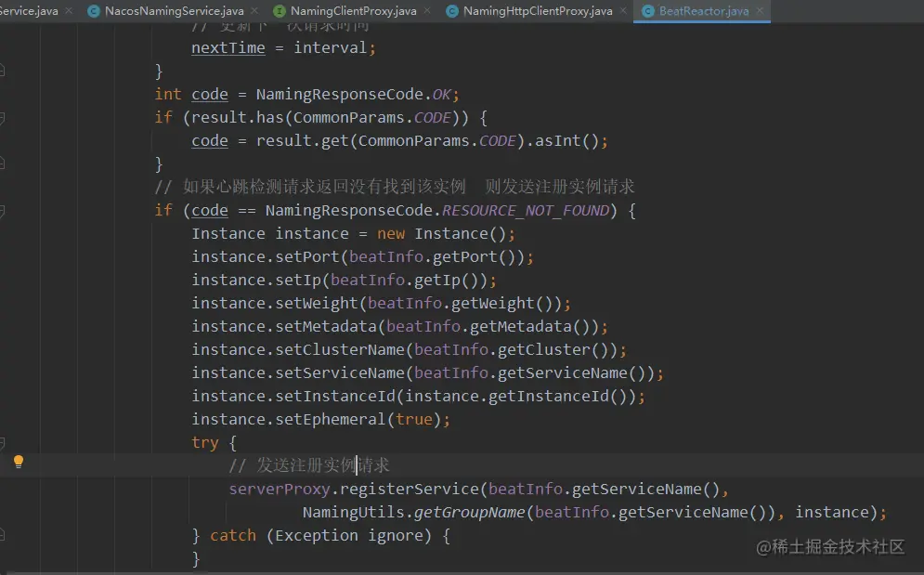Click the new keyword before Instance()
The height and width of the screenshot is (575, 924).
(x=391, y=233)
